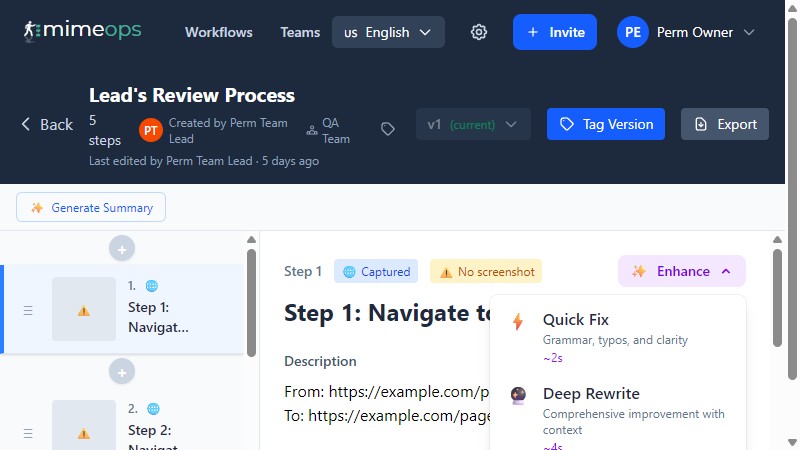Click the drag handle for Step 2
The image size is (800, 450).
pos(28,433)
